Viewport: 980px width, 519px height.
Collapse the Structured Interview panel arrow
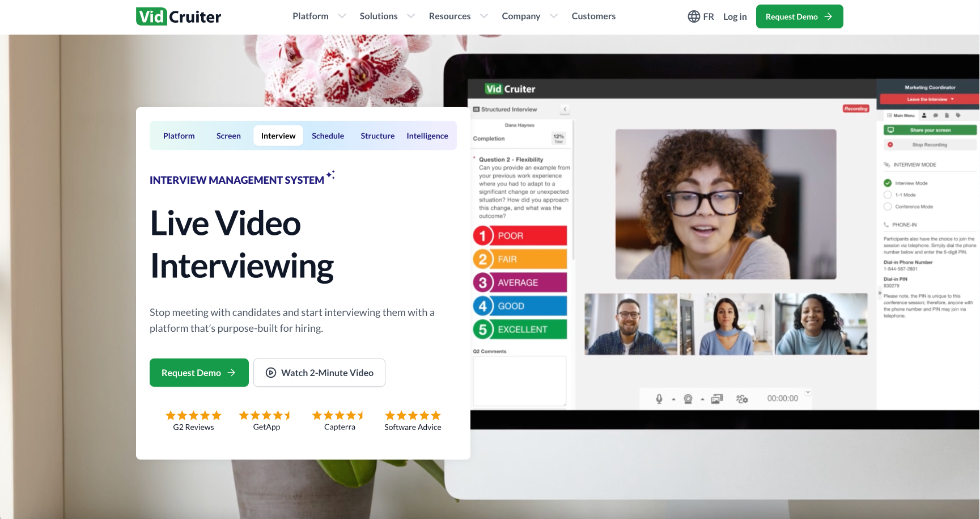pos(565,109)
